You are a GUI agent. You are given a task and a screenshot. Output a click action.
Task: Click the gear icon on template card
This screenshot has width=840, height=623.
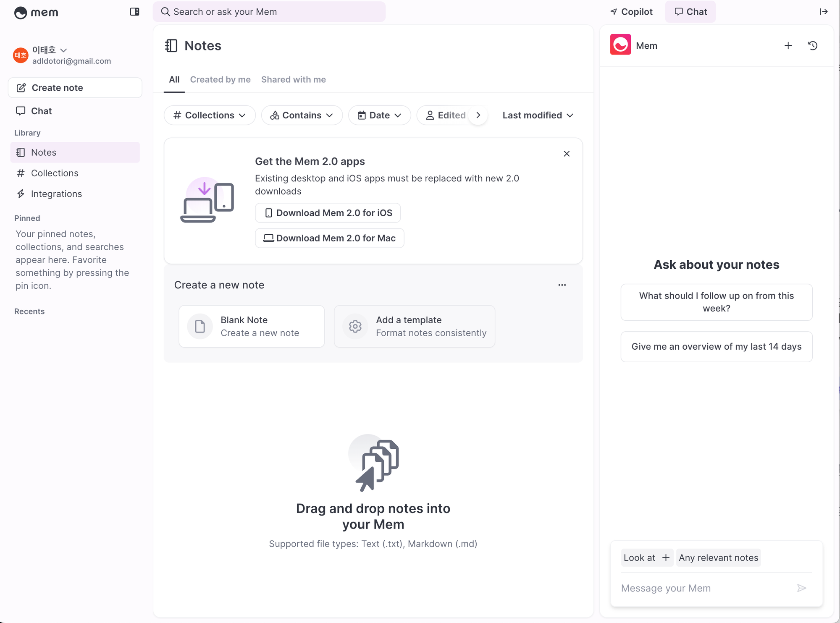(x=355, y=326)
